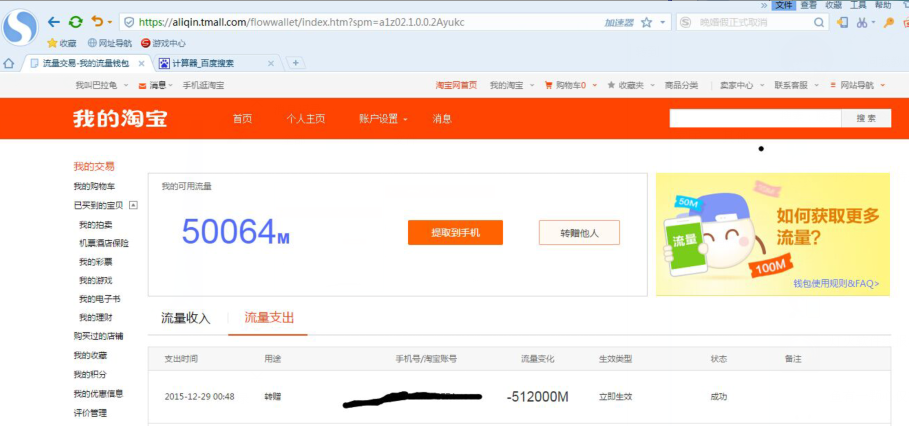Open the 收藏 menu in menu bar
This screenshot has width=909, height=426.
pyautogui.click(x=834, y=5)
